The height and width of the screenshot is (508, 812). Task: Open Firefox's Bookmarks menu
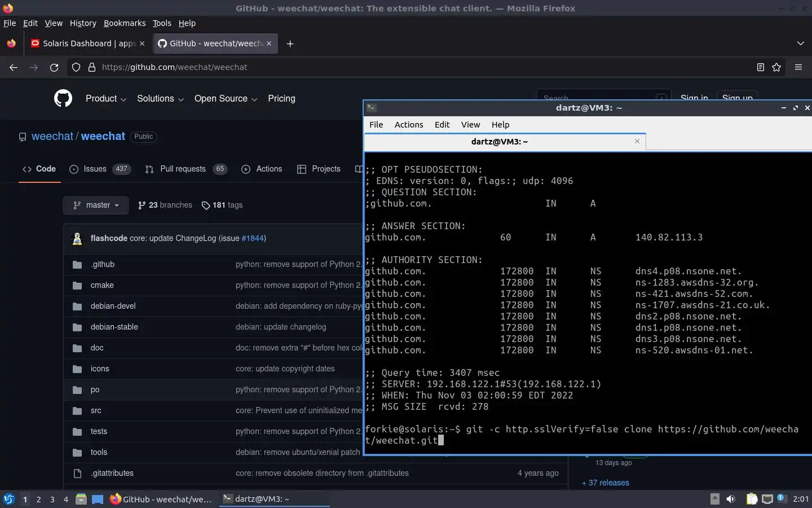click(x=125, y=23)
